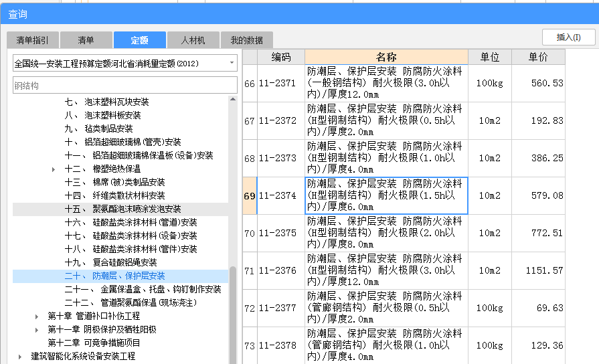Click name cell H型钢制结构 耐火极限3.0h 厚度12.0mm
Image resolution: width=599 pixels, height=364 pixels.
(386, 270)
